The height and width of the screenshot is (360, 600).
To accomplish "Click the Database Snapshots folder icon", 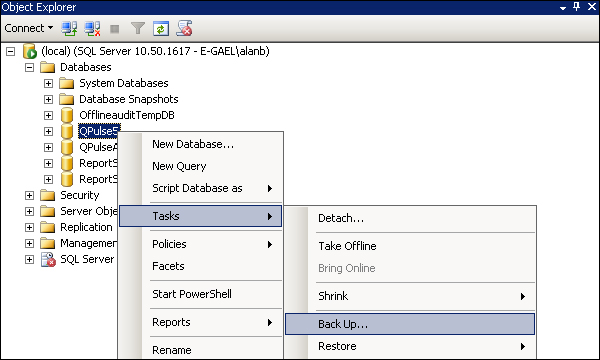I will pos(67,99).
